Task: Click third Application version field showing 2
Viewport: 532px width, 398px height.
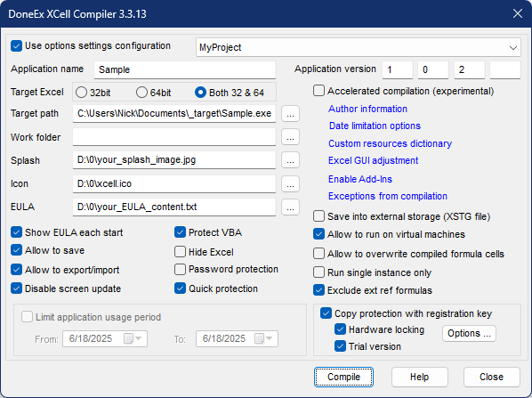Action: 469,69
